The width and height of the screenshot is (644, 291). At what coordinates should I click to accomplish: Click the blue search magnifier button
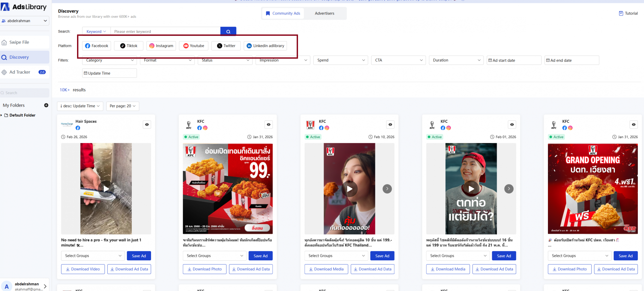click(228, 31)
